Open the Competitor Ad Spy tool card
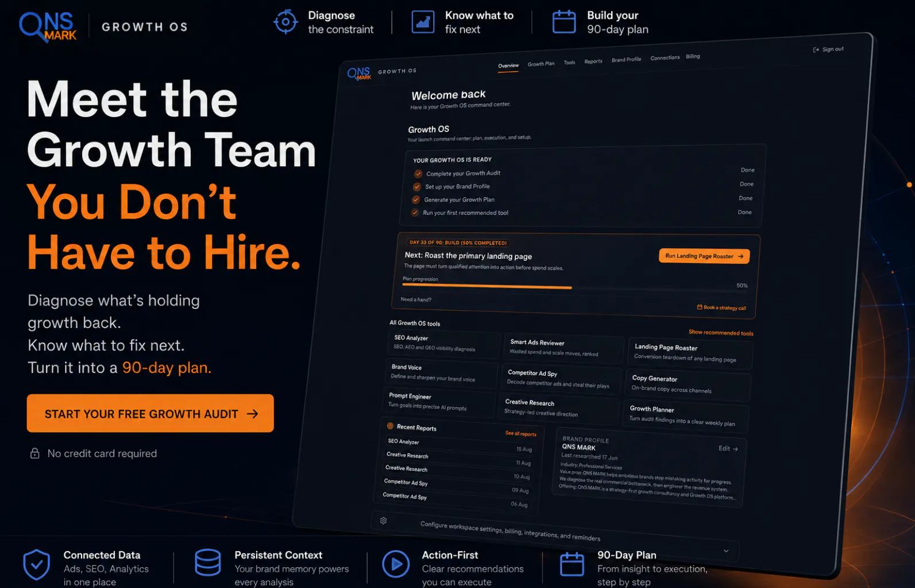The image size is (915, 588). point(561,378)
